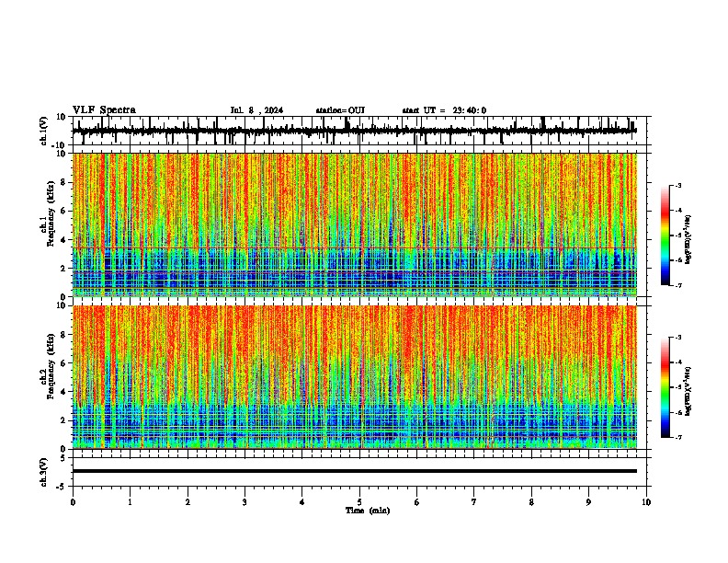
Task: Click the ch.2 color bar log(PSD) unit label
Action: tap(688, 392)
